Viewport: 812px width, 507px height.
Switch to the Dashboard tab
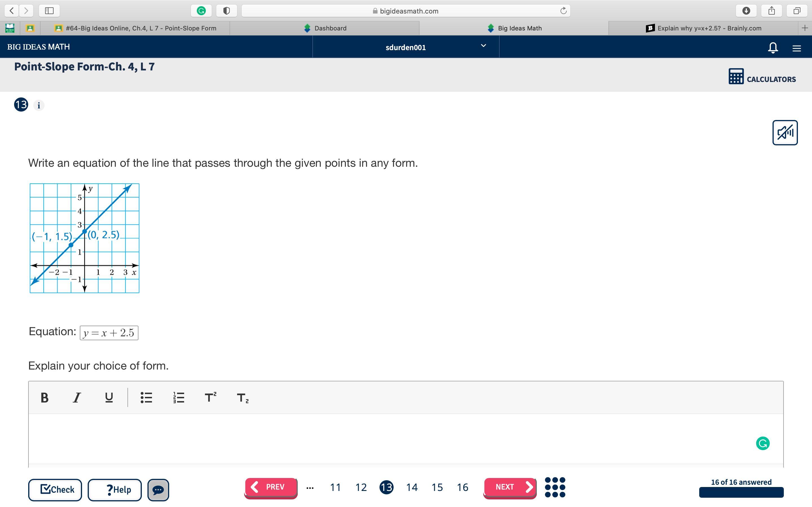[x=325, y=28]
